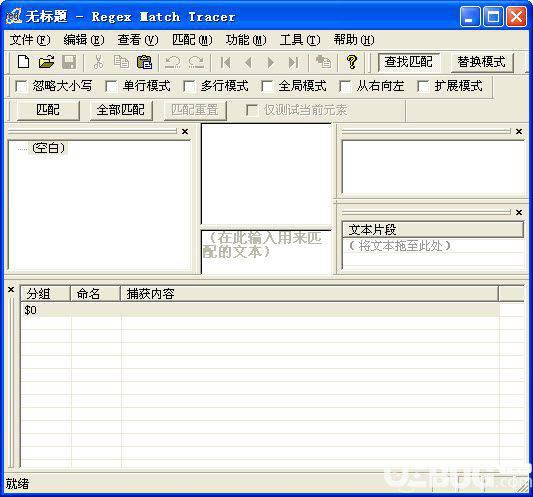The height and width of the screenshot is (497, 533).
Task: Go to next match arrow
Action: pos(271,63)
